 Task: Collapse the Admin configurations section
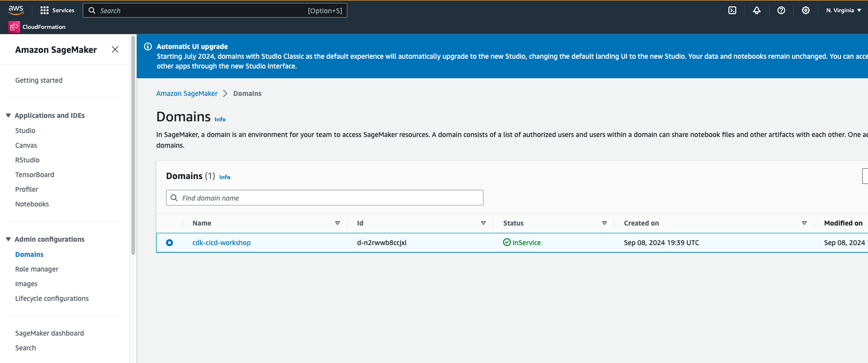click(x=8, y=239)
